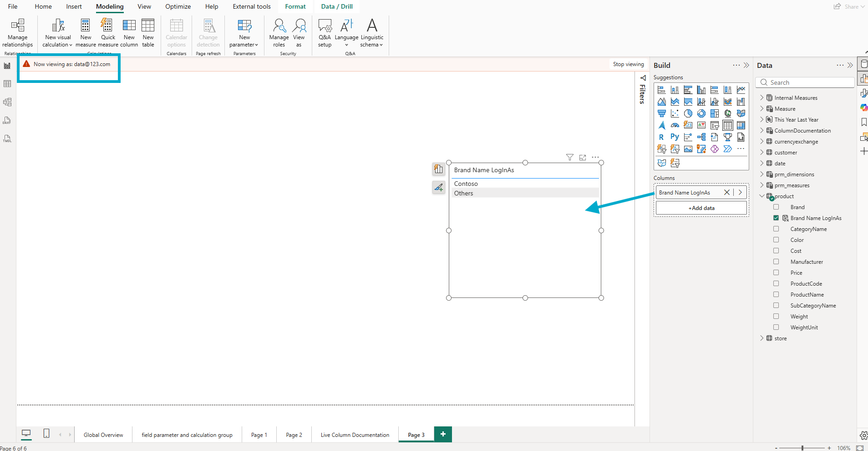Image resolution: width=868 pixels, height=451 pixels.
Task: Select the KPI visual
Action: pos(701,125)
